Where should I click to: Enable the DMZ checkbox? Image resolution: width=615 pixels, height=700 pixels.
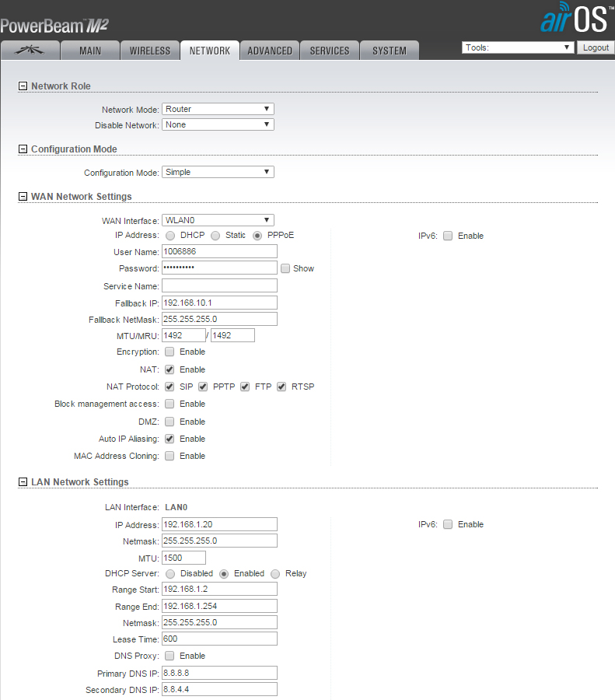pos(169,422)
